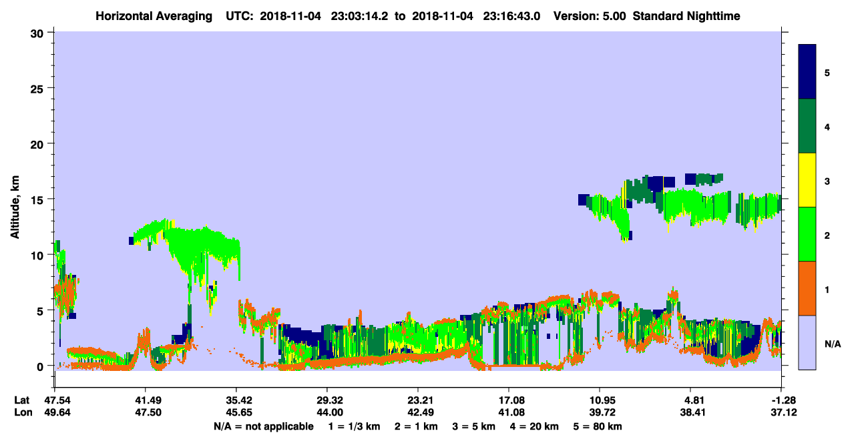868x445 pixels.
Task: Select the bright green colorbar segment for level 2
Action: [807, 234]
